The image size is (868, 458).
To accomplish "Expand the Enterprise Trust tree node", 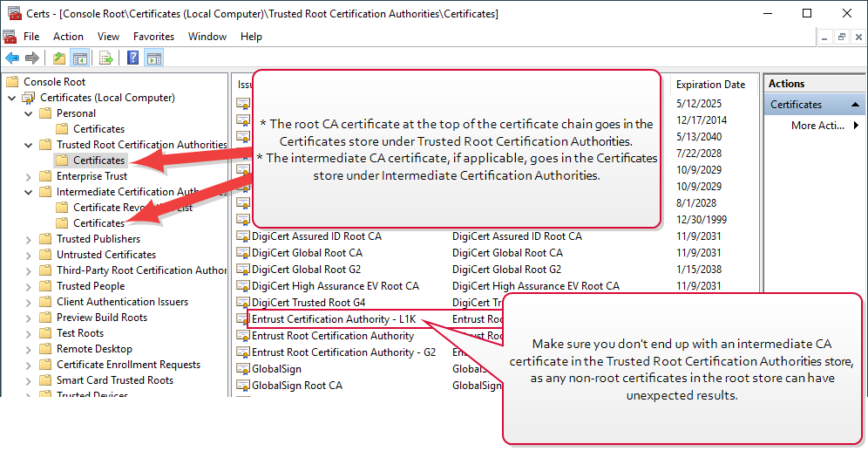I will pyautogui.click(x=28, y=176).
